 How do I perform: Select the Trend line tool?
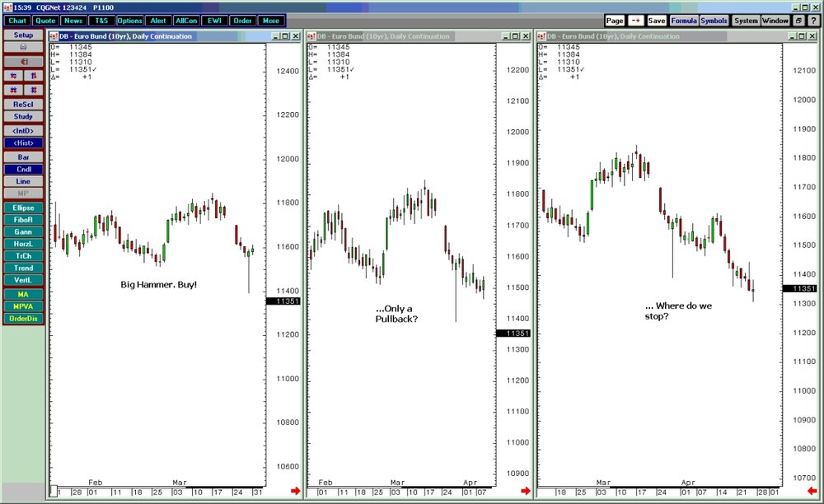pos(23,268)
